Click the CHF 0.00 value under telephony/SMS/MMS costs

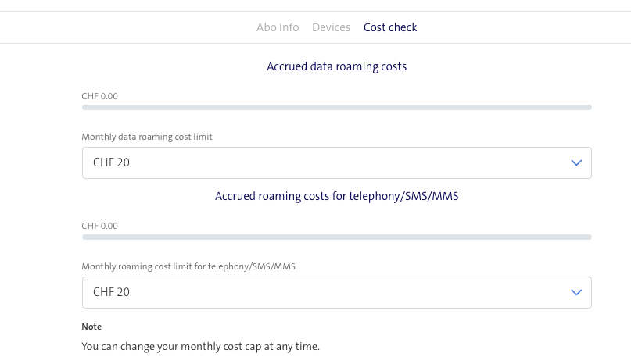pyautogui.click(x=100, y=226)
